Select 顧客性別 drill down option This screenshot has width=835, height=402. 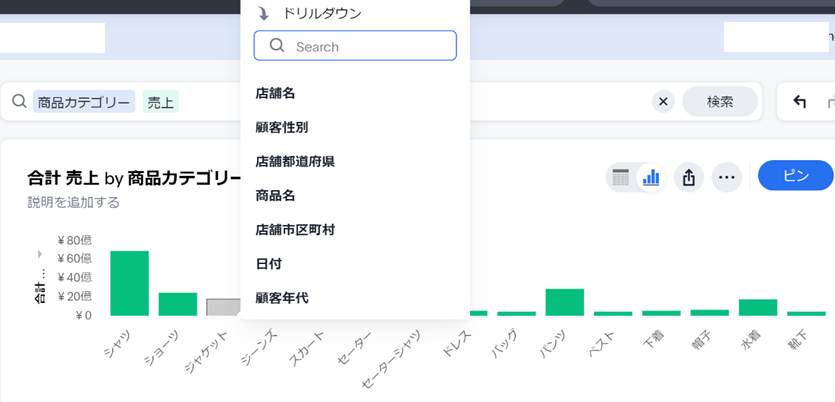[281, 127]
